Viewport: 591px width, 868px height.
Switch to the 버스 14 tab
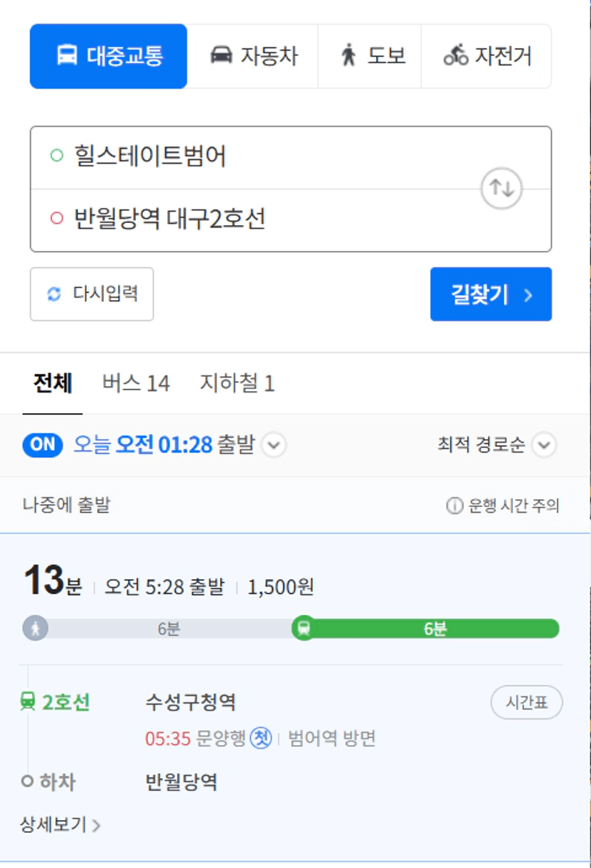(x=136, y=384)
